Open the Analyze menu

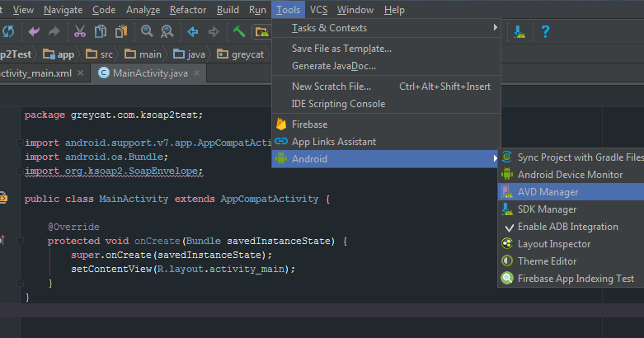tap(143, 10)
